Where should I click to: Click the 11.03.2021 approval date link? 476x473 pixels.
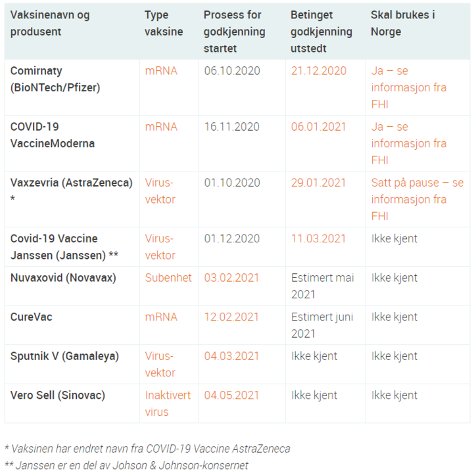(x=319, y=238)
